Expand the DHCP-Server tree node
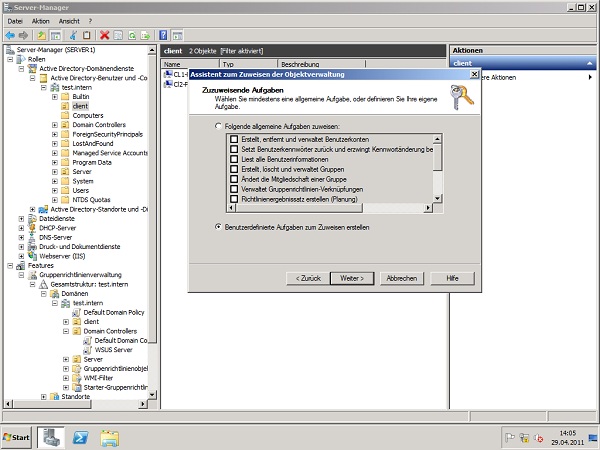Viewport: 600px width, 450px height. point(22,227)
